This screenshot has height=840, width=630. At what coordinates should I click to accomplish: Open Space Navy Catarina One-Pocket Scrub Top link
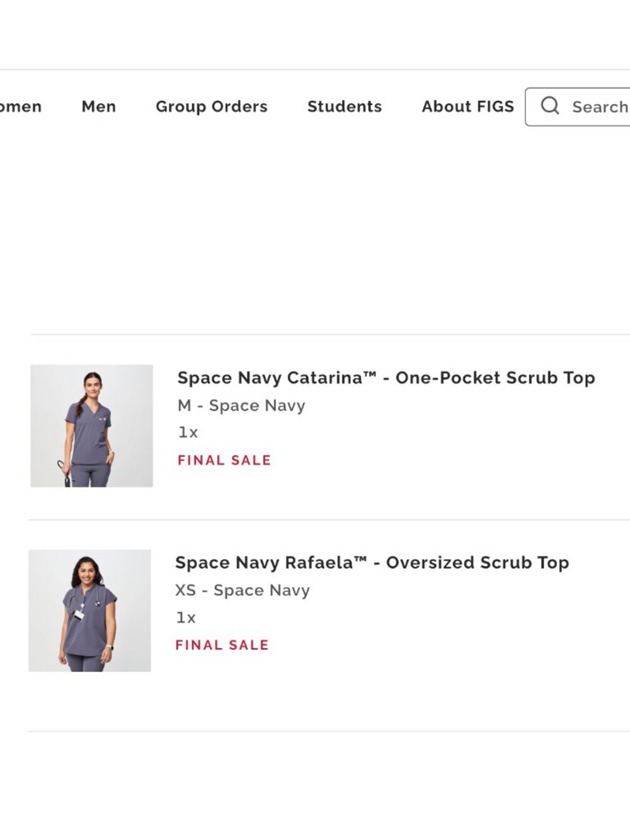(386, 377)
